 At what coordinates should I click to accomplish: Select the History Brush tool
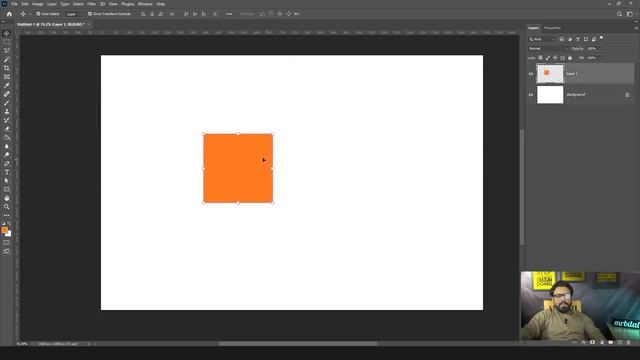tap(7, 120)
